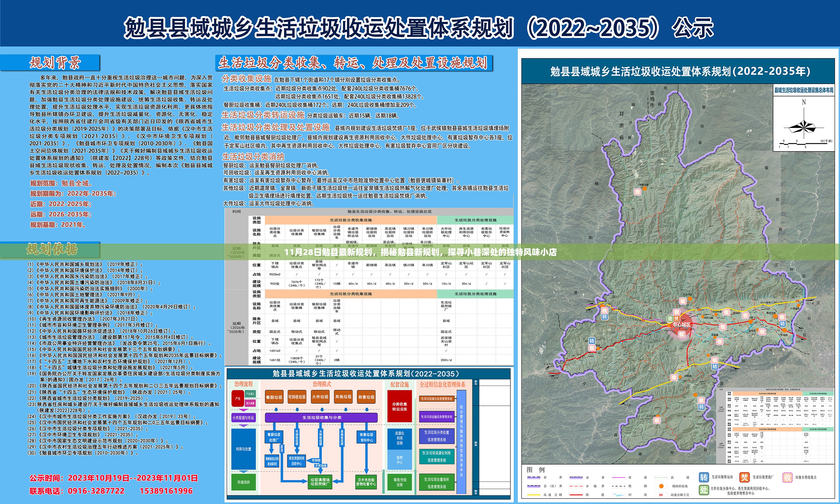
Task: Click the 生活垃圾分类转运设施 subheading
Action: 263,115
